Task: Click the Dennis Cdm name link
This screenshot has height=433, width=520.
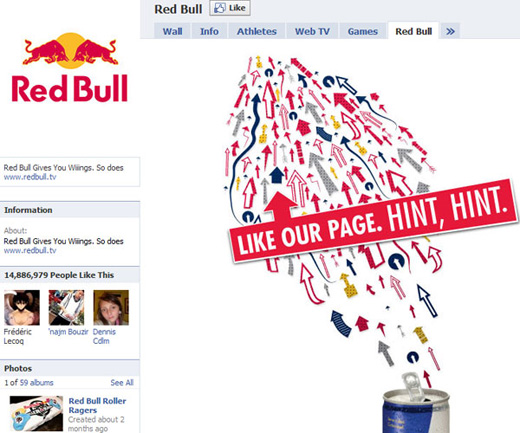Action: (x=104, y=336)
